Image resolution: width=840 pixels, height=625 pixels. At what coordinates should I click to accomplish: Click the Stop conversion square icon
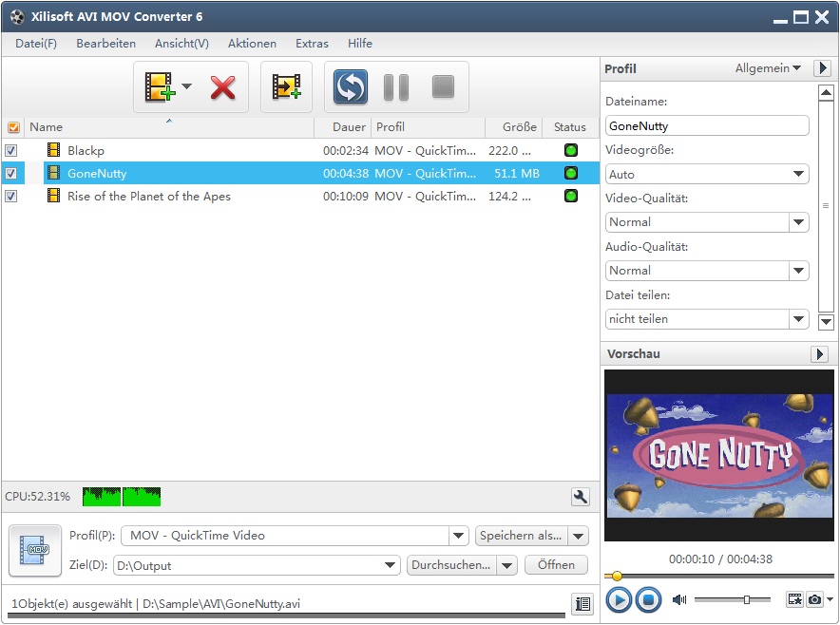443,86
